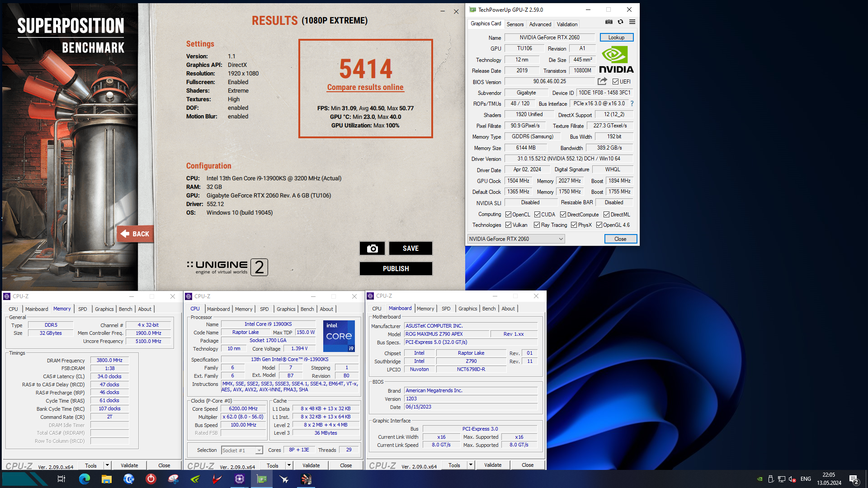Open the Socket #1 selection dropdown
The image size is (868, 488).
tap(242, 450)
